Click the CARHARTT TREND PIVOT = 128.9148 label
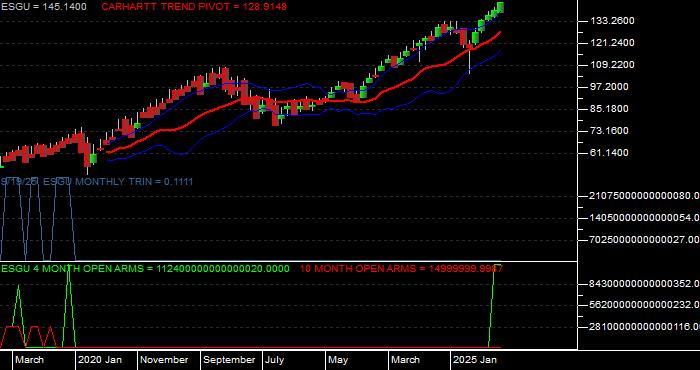 click(194, 7)
